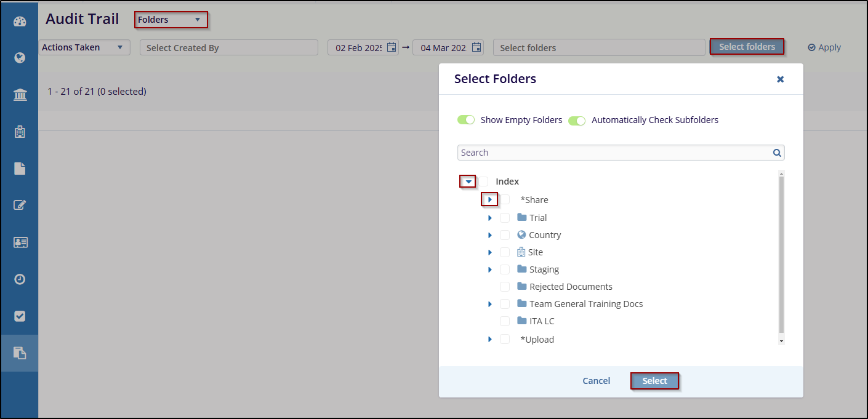Tick the checkbox next to Trial folder

505,218
